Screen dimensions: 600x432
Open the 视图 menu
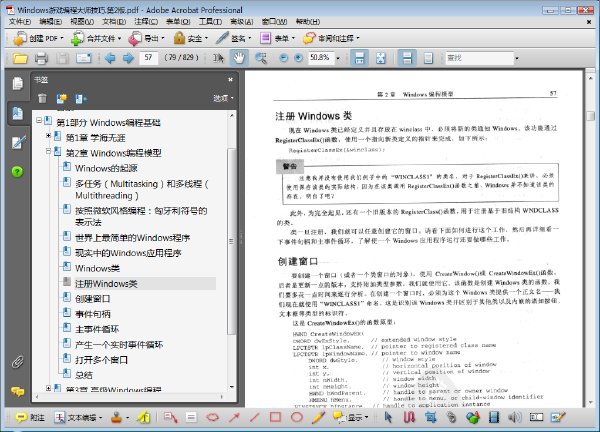pos(82,22)
